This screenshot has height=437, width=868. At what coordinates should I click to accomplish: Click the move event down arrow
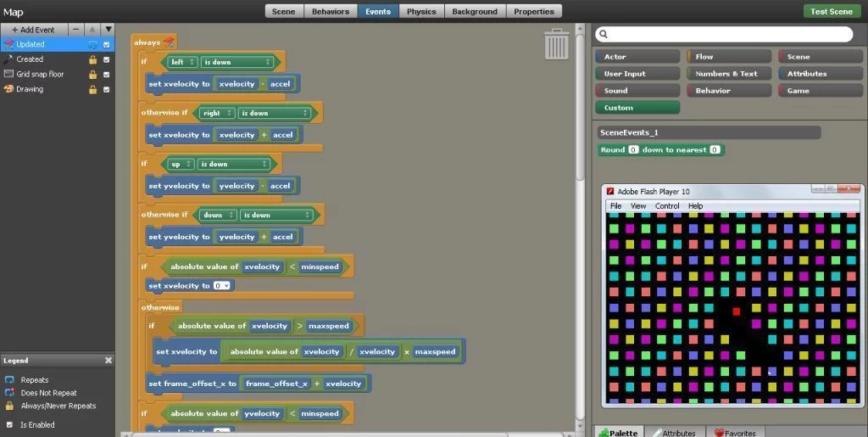[x=108, y=30]
